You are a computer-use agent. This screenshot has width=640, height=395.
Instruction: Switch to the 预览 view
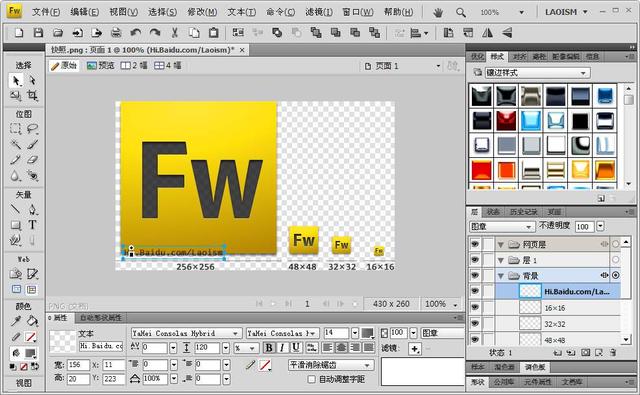[101, 65]
